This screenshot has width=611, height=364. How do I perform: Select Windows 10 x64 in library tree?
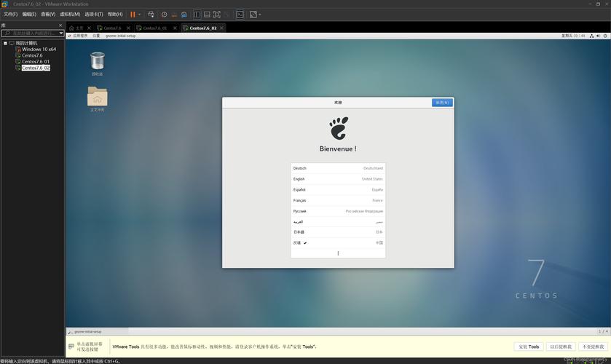39,50
